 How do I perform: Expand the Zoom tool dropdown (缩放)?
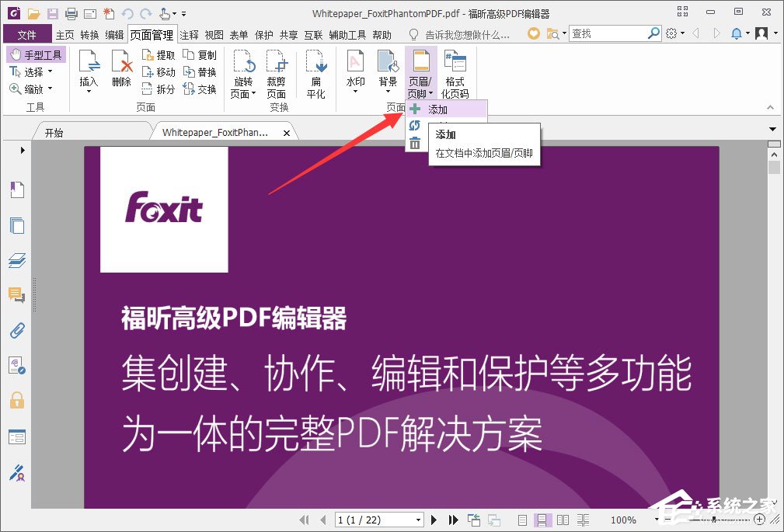(x=48, y=89)
